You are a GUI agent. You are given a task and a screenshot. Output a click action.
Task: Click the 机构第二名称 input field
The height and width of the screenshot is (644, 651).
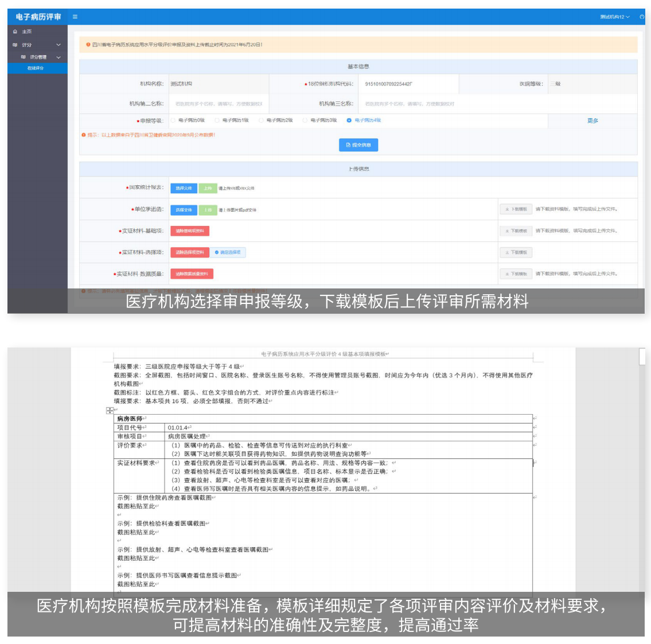point(218,104)
